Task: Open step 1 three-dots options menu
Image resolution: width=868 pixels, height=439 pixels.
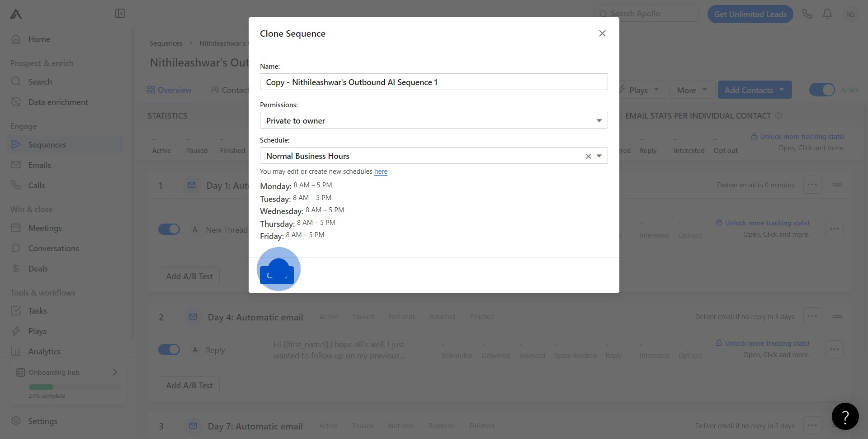Action: [x=812, y=185]
